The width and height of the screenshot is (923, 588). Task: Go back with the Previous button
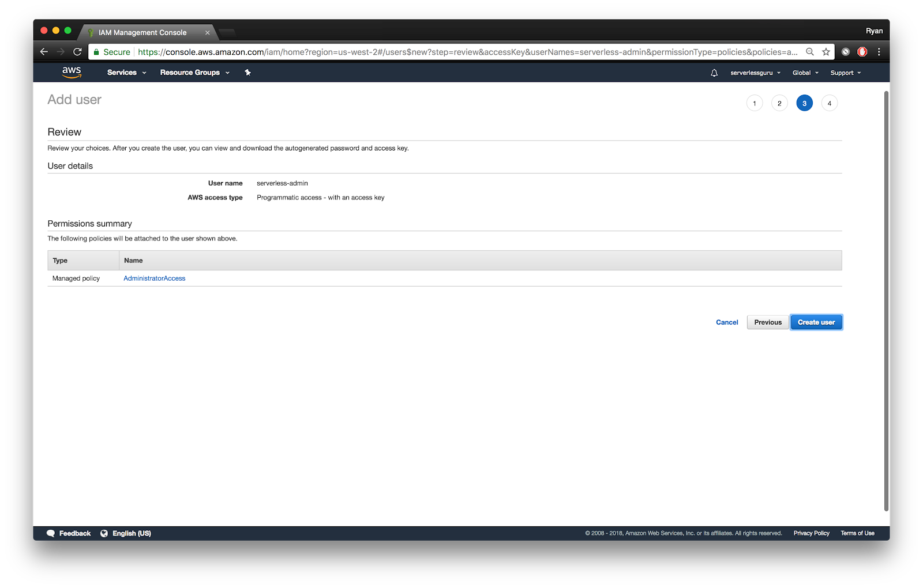(x=767, y=322)
